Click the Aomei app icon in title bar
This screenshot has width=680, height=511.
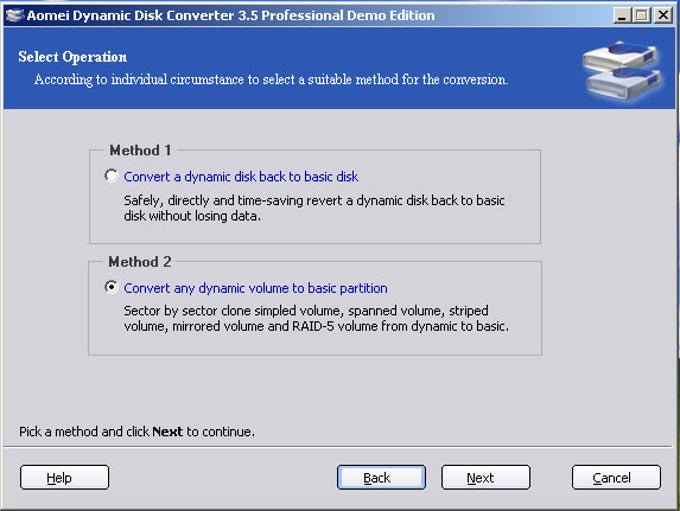(x=14, y=16)
